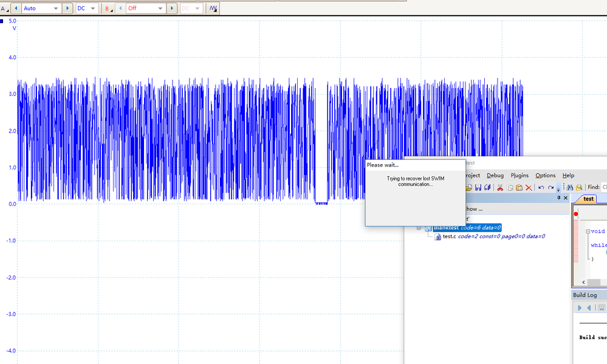Click the Build Log third toolbar icon

pyautogui.click(x=602, y=308)
